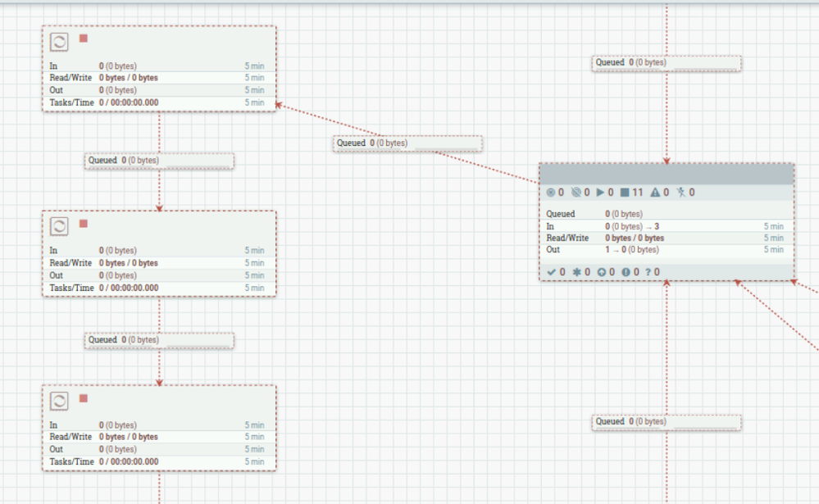Click the running components play icon

click(x=600, y=193)
